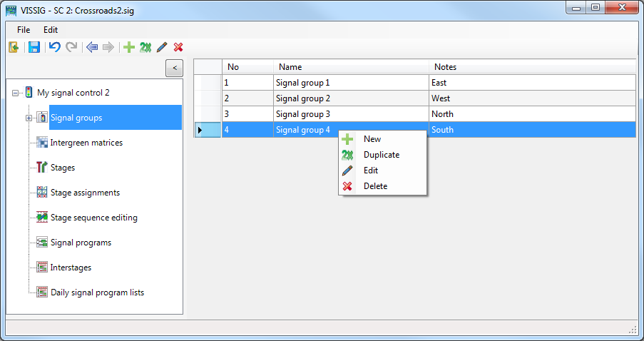Click the Save icon in the toolbar

point(34,47)
